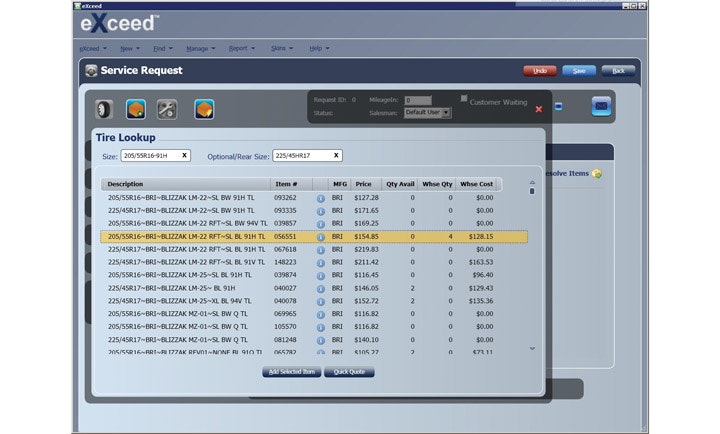Screen dimensions: 720x434
Task: Click info icon on highlighted 056551 row
Action: pos(322,237)
